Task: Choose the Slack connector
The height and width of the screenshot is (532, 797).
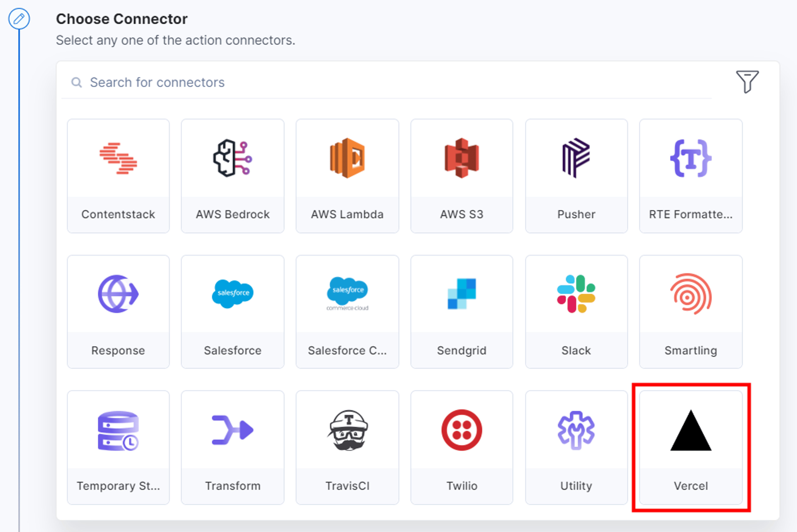Action: click(576, 312)
